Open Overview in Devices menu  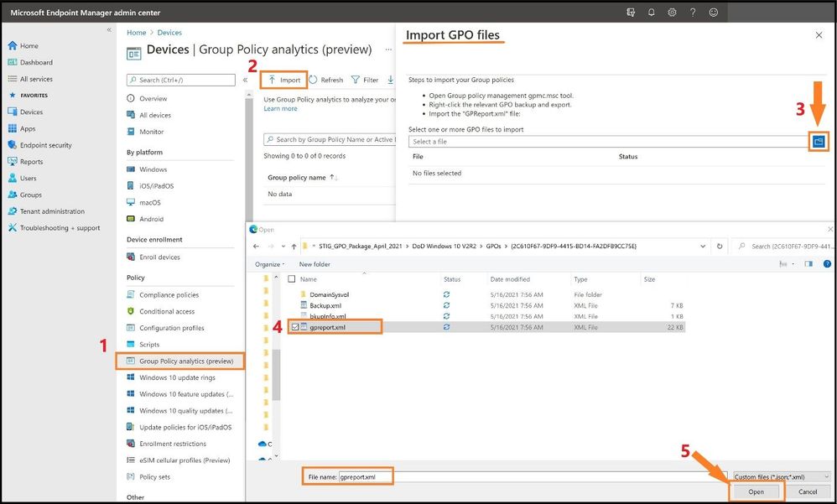point(153,99)
